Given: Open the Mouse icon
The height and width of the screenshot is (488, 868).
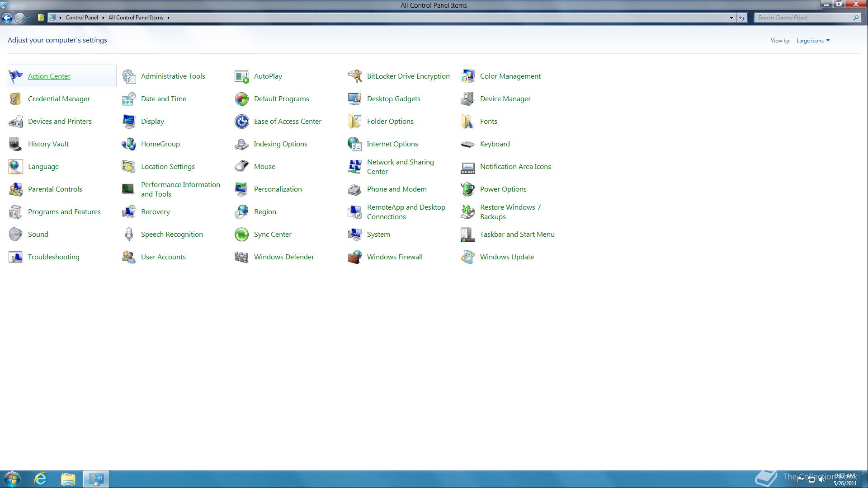Looking at the screenshot, I should [x=242, y=166].
